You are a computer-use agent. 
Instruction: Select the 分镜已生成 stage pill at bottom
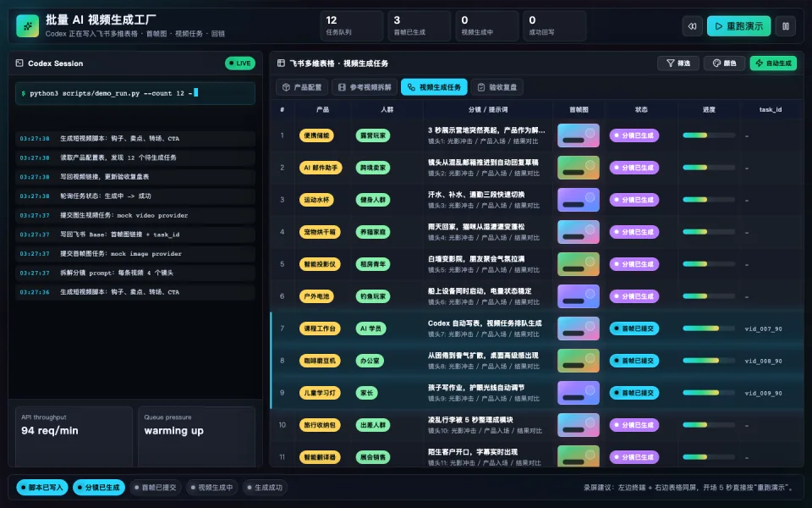(99, 488)
